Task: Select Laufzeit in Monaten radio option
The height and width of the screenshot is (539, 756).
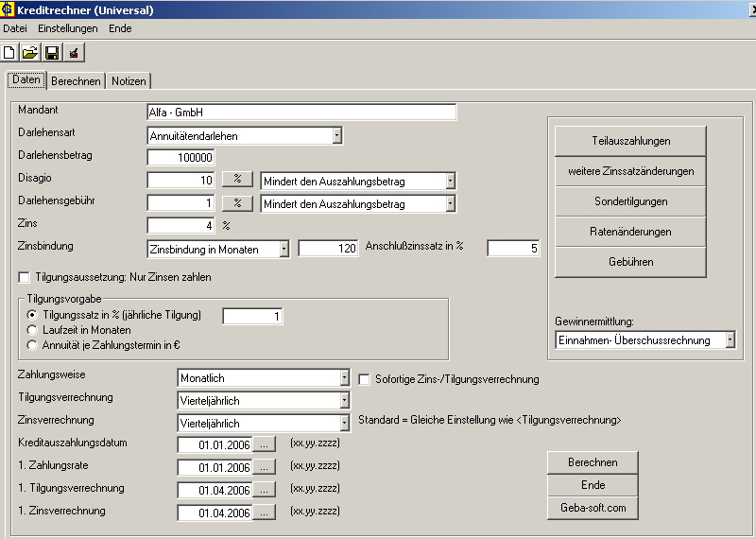Action: 33,330
